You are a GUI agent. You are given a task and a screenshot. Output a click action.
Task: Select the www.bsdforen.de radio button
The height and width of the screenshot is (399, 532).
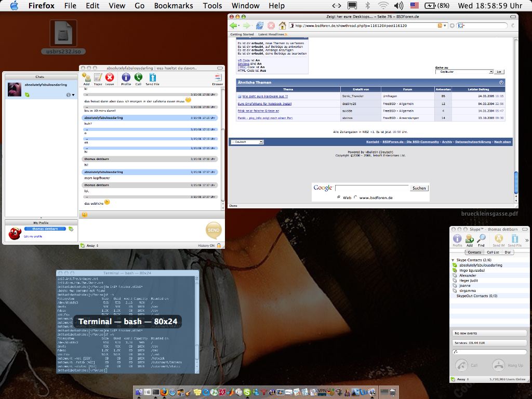[x=355, y=197]
